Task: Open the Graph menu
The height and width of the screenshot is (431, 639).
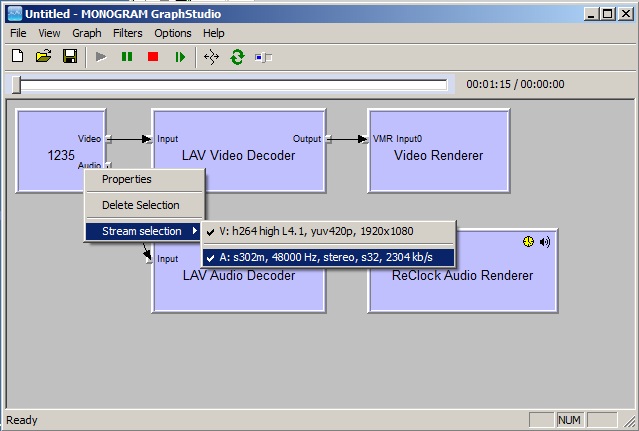Action: tap(86, 33)
